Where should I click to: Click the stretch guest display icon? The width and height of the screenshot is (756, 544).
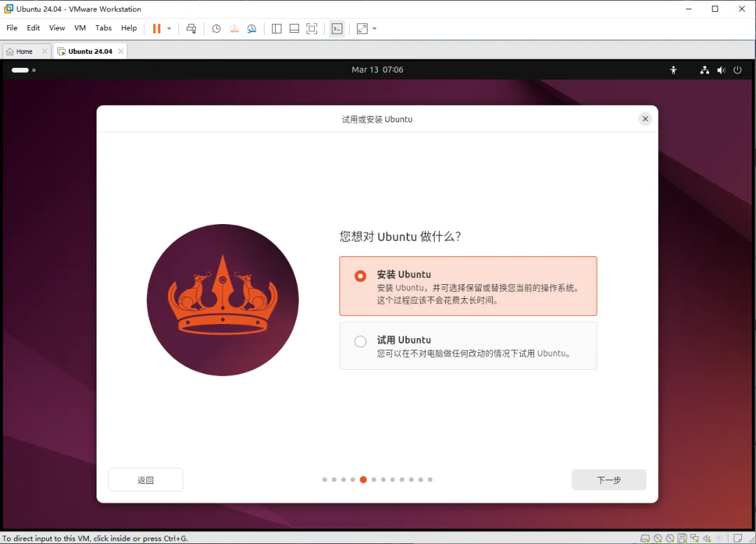click(362, 29)
